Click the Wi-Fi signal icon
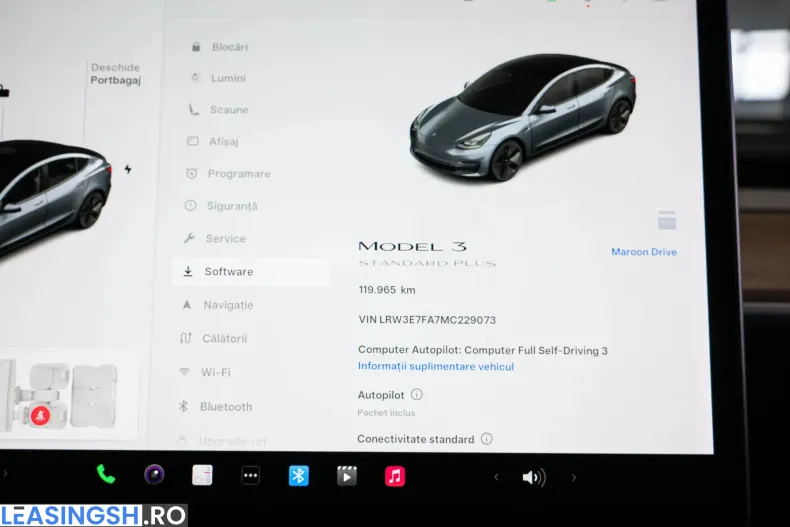 click(184, 372)
